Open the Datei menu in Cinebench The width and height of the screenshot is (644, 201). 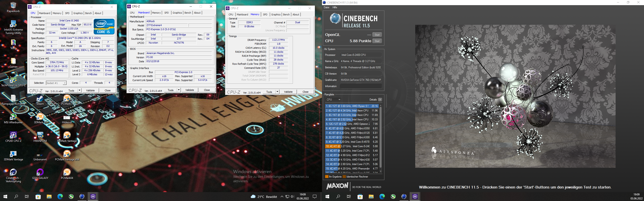pyautogui.click(x=326, y=8)
